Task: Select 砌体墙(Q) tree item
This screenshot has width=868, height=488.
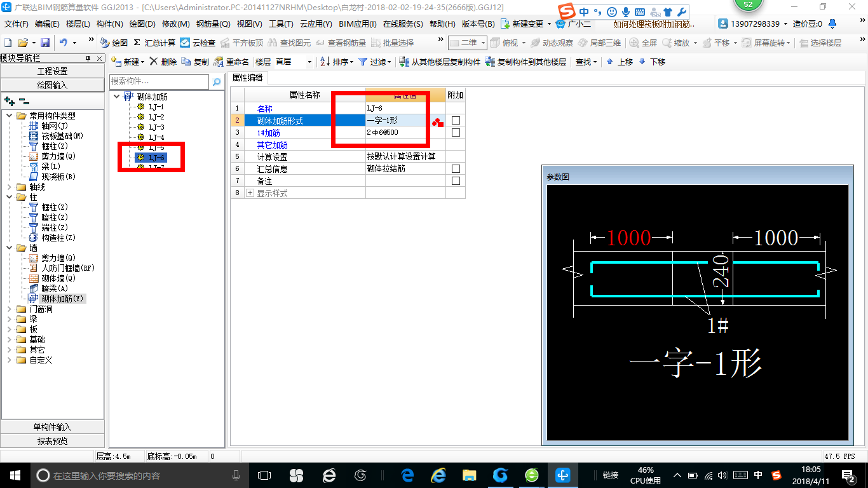Action: (52, 278)
